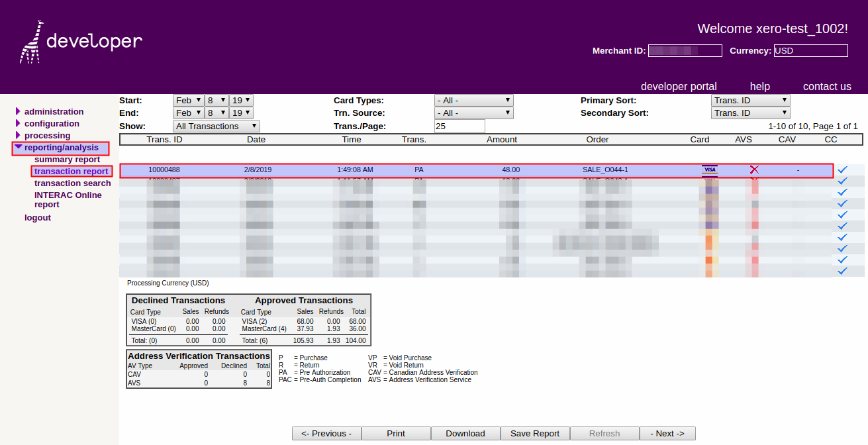Click the VISA card icon in first row
The image size is (868, 445).
tap(709, 170)
